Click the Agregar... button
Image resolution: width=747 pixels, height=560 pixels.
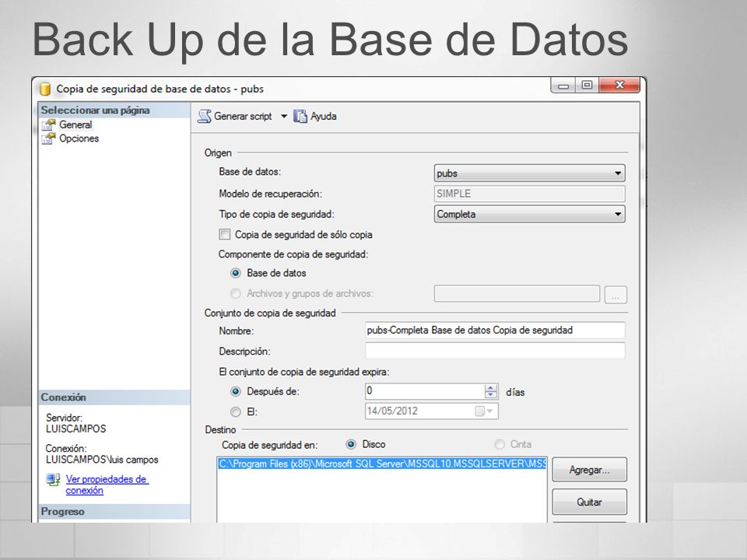(589, 470)
